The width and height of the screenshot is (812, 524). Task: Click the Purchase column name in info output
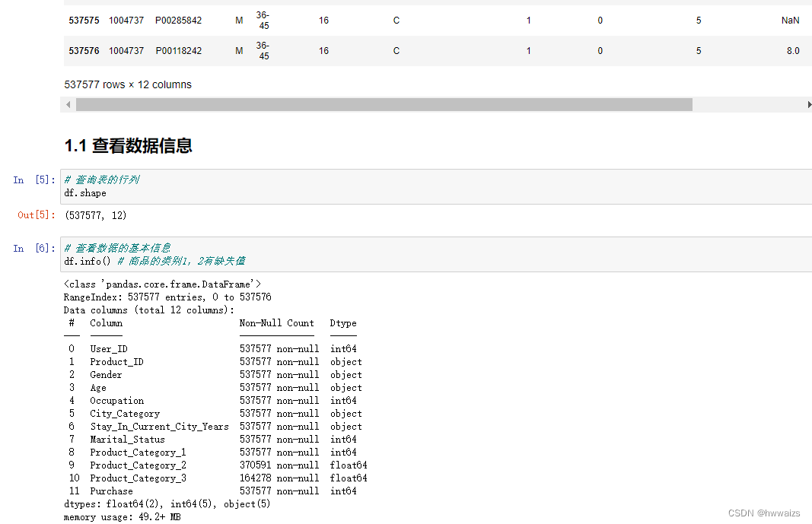tap(111, 491)
